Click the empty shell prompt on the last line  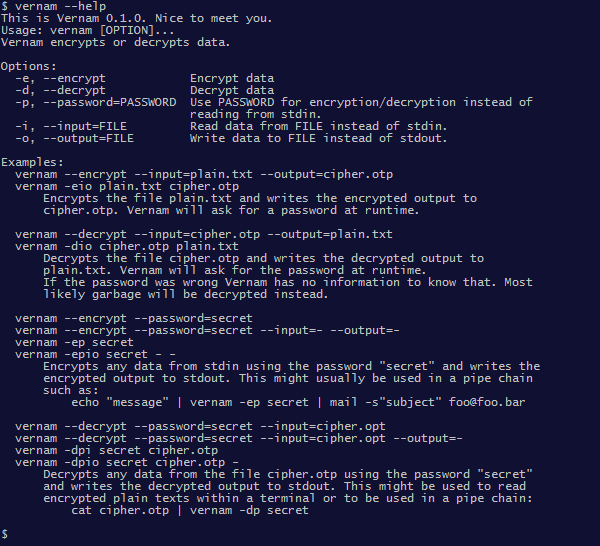(x=5, y=534)
